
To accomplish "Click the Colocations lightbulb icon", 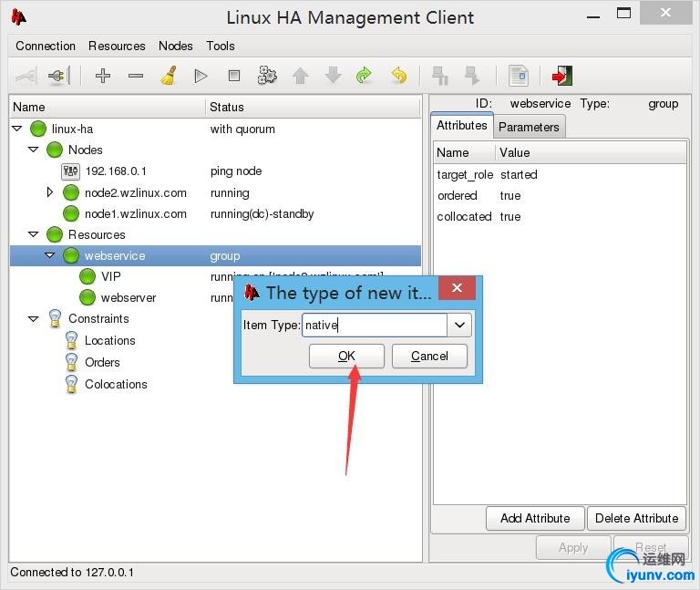I will pyautogui.click(x=71, y=384).
